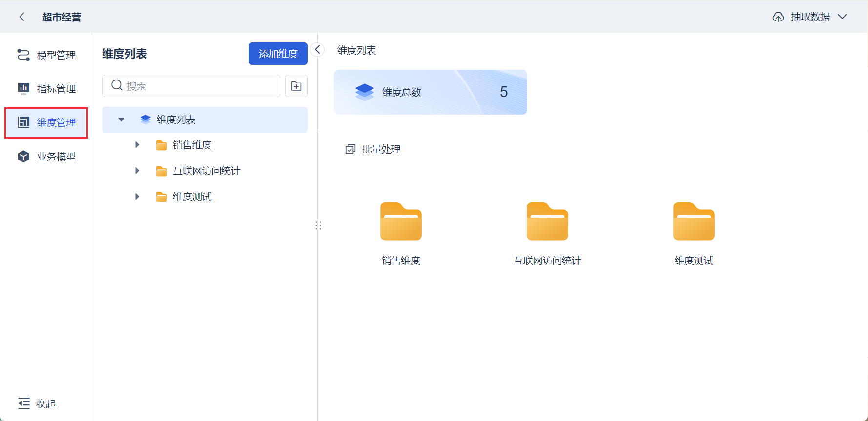The width and height of the screenshot is (868, 421).
Task: Collapse the dimension list panel with the chevron
Action: (x=317, y=49)
